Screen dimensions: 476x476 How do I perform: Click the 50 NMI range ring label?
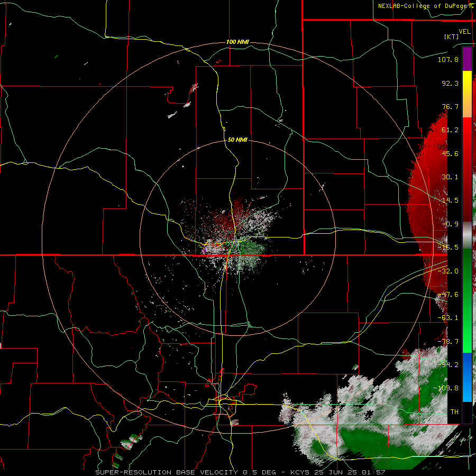(237, 140)
